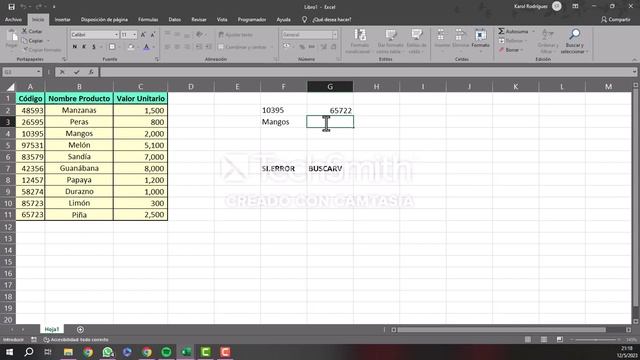The image size is (640, 360).
Task: Click the font color A swatch
Action: [x=147, y=47]
